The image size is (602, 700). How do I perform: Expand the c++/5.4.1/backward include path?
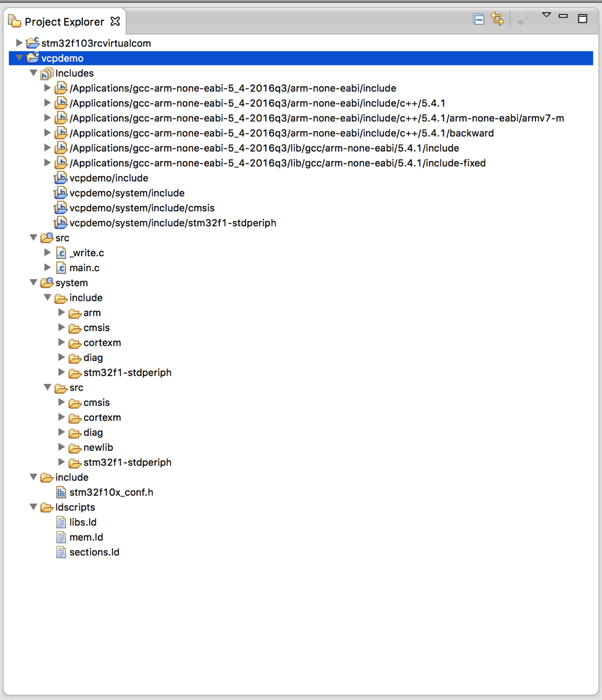48,133
